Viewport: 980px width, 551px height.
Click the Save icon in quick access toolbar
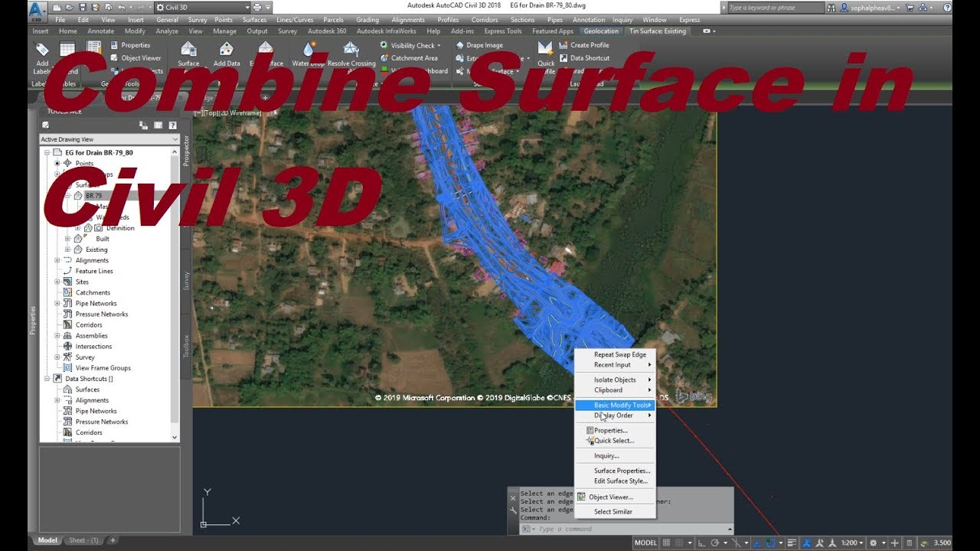tap(83, 8)
